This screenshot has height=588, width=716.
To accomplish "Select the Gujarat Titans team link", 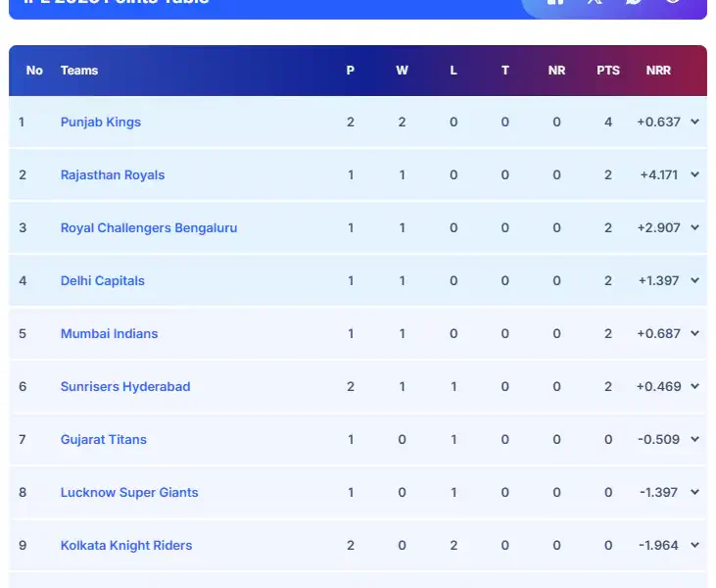I will point(104,440).
